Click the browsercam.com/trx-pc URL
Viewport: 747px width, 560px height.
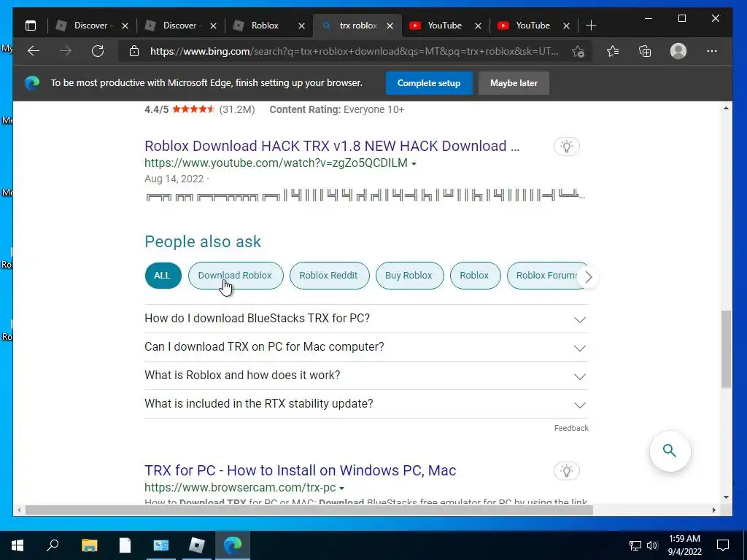(240, 488)
